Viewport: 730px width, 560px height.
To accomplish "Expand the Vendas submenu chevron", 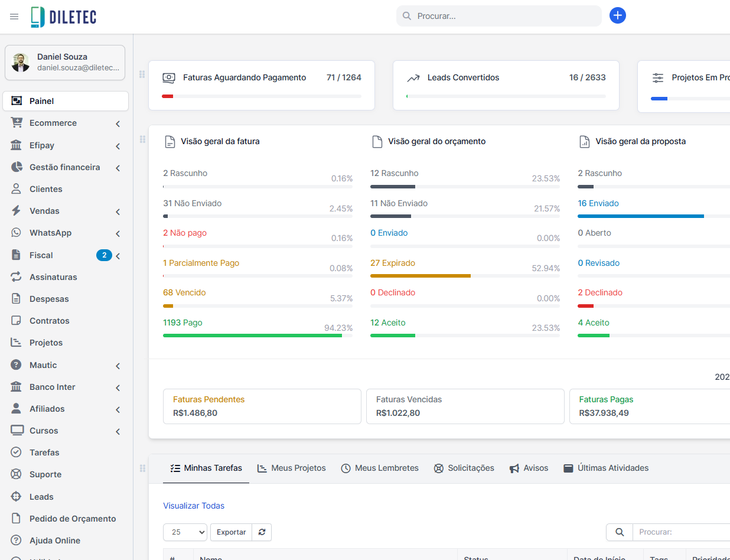I will (118, 211).
